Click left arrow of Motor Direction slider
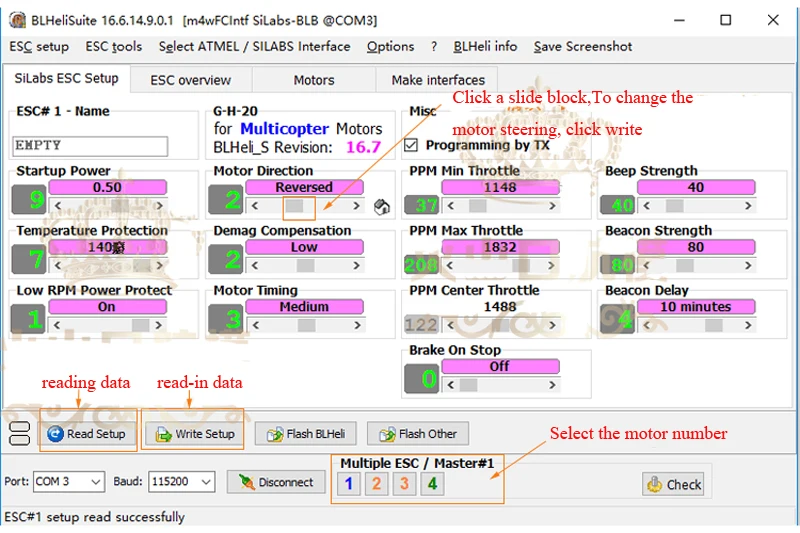This screenshot has height=533, width=800. pyautogui.click(x=254, y=206)
